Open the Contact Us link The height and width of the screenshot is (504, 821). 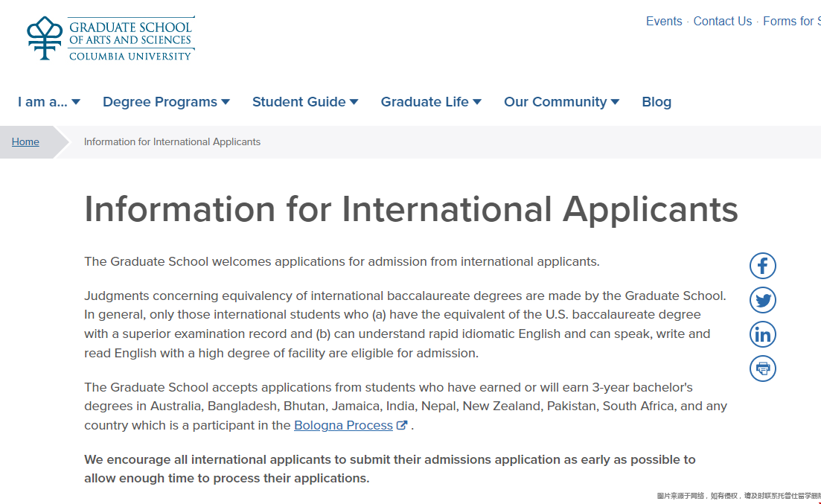(x=723, y=22)
